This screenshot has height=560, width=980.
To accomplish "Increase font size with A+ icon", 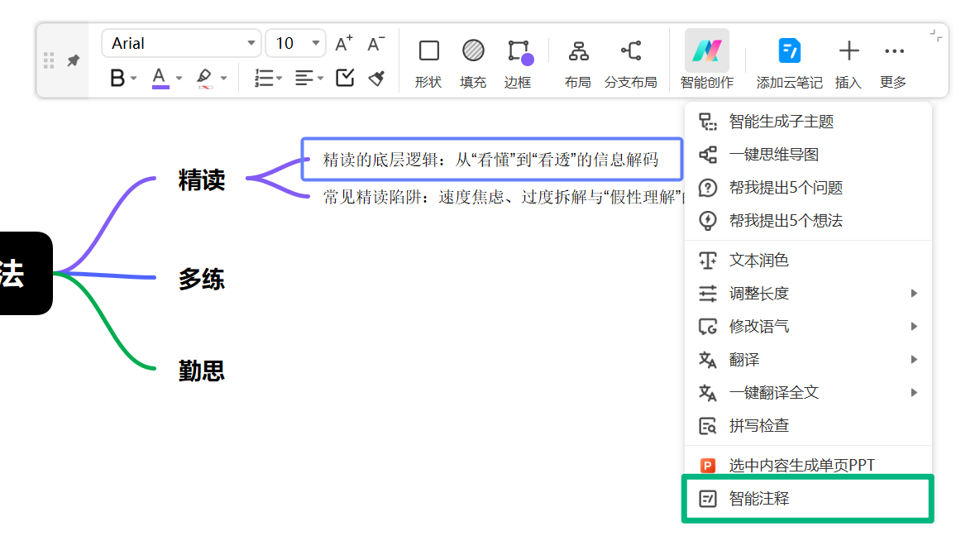I will [344, 43].
